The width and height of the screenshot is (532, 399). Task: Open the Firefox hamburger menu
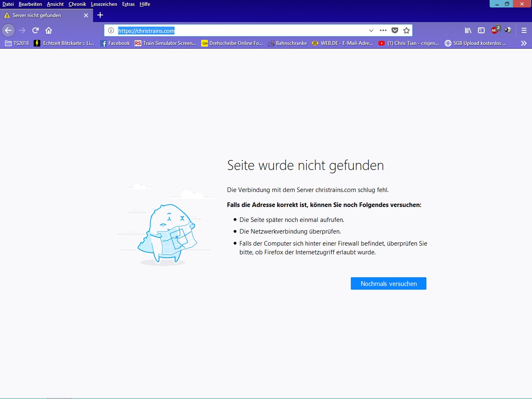(524, 30)
